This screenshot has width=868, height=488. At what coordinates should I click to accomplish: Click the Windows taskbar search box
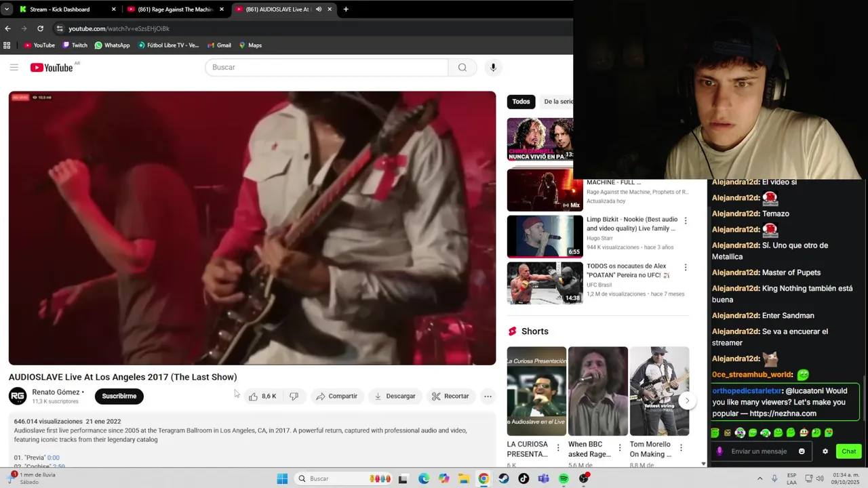click(x=344, y=479)
